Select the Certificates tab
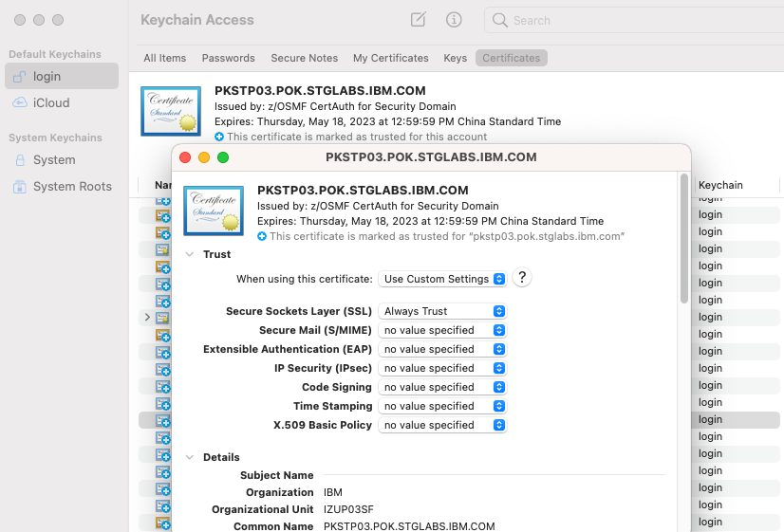 [x=511, y=58]
